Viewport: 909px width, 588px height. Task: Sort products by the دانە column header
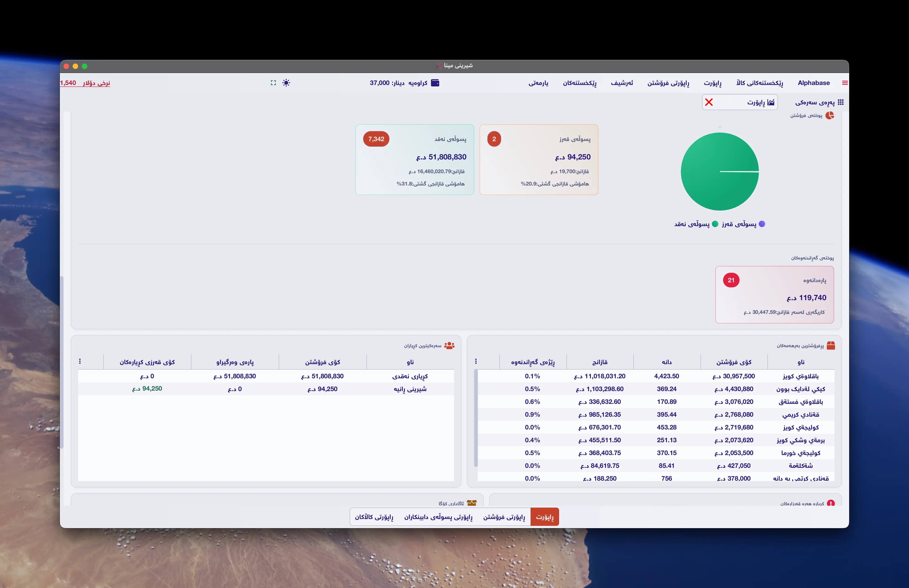click(667, 362)
